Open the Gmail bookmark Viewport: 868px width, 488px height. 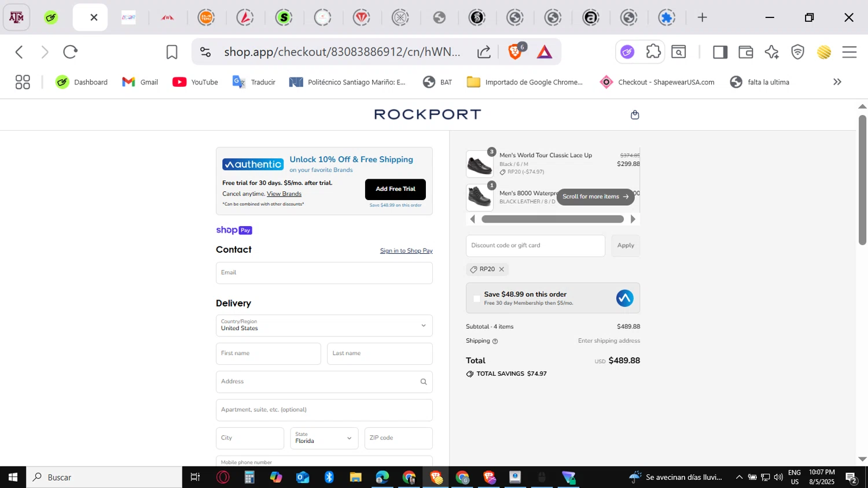tap(140, 82)
